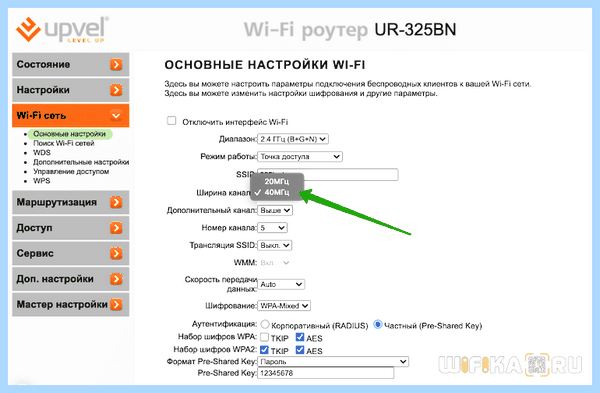
Task: Open the Номер канала dropdown
Action: (272, 228)
